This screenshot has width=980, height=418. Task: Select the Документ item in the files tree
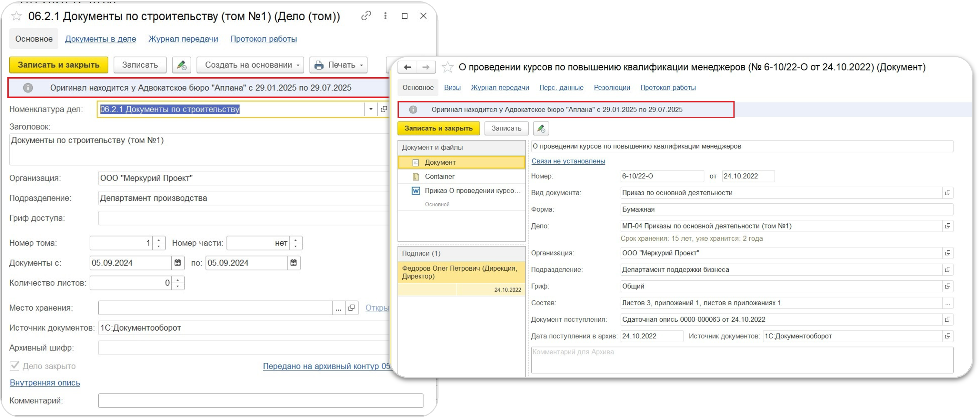[462, 163]
